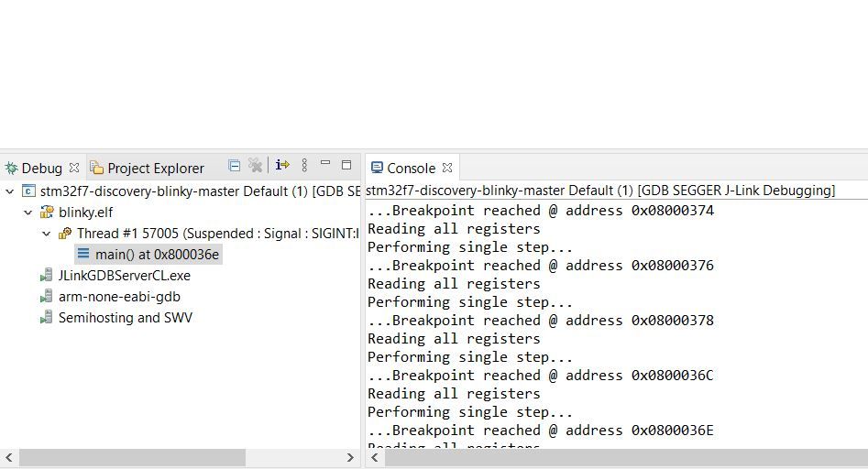Click the blinky.elf debug target icon

pos(47,212)
